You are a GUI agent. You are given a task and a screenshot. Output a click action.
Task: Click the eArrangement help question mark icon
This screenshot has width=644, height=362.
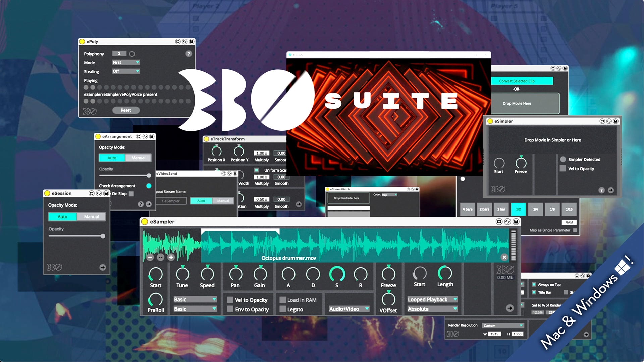coord(141,204)
